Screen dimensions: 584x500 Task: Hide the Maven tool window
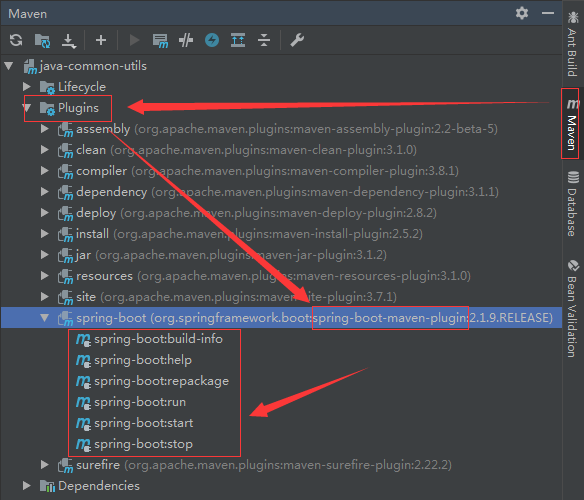coord(548,13)
